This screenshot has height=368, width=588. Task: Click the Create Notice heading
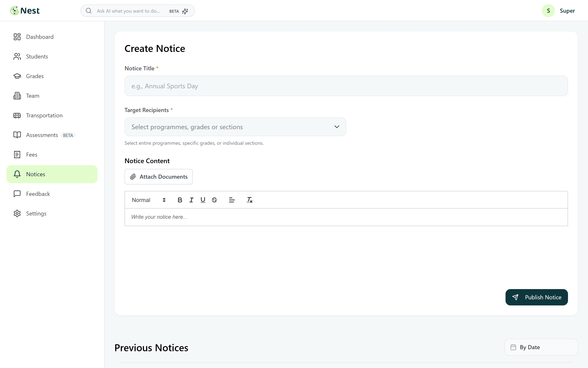pos(155,49)
